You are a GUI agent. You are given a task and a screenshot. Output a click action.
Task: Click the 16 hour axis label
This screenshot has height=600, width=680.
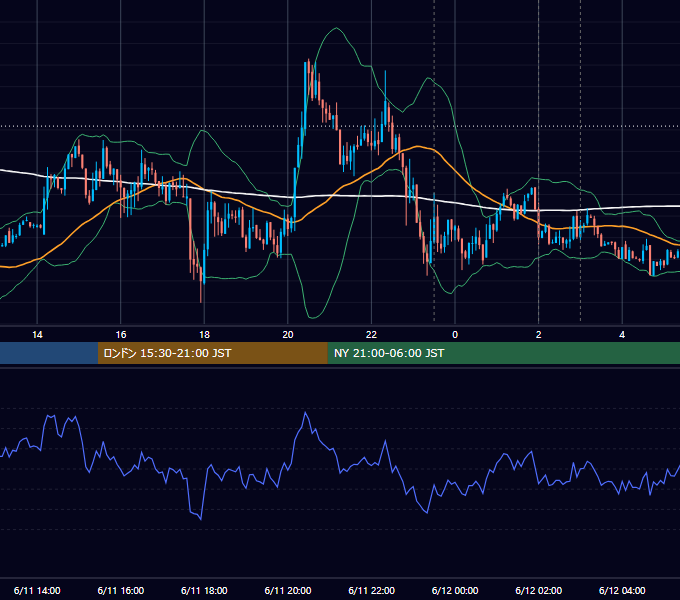pyautogui.click(x=121, y=335)
